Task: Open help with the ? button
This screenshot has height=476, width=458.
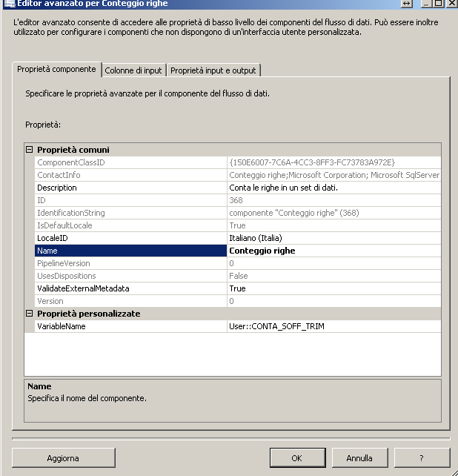Action: click(422, 457)
